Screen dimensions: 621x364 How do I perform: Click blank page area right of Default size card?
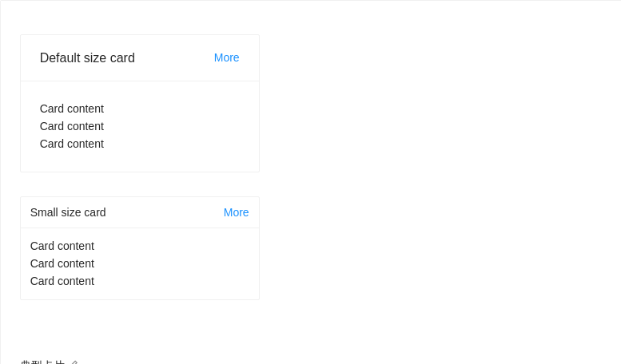[x=440, y=104]
